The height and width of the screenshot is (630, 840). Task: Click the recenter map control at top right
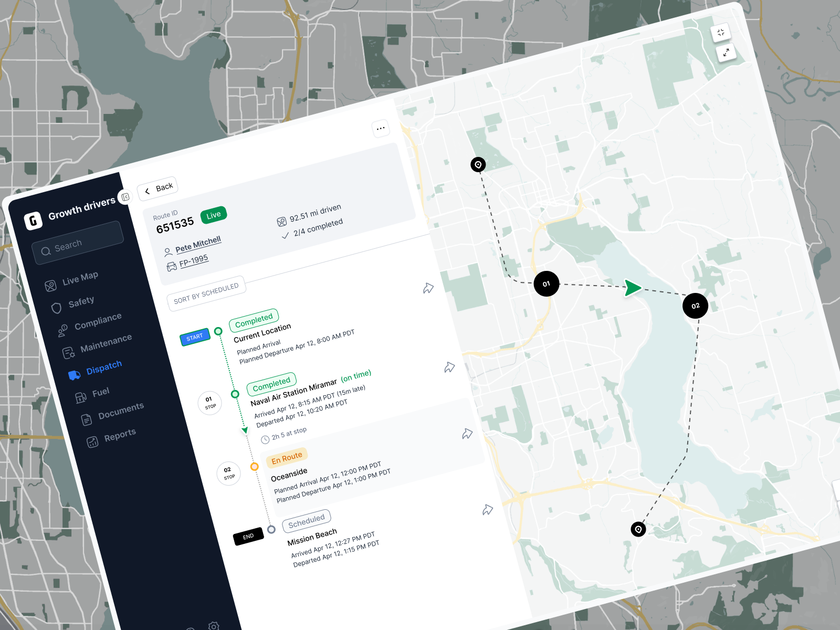coord(721,32)
